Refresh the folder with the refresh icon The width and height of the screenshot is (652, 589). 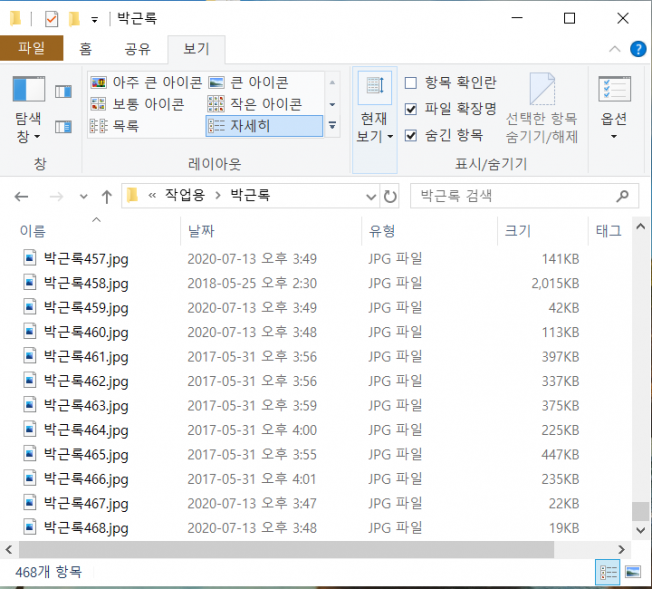point(390,197)
